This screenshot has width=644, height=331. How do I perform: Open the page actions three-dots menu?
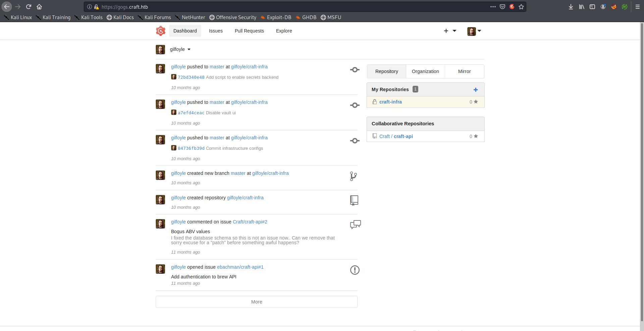coord(493,7)
